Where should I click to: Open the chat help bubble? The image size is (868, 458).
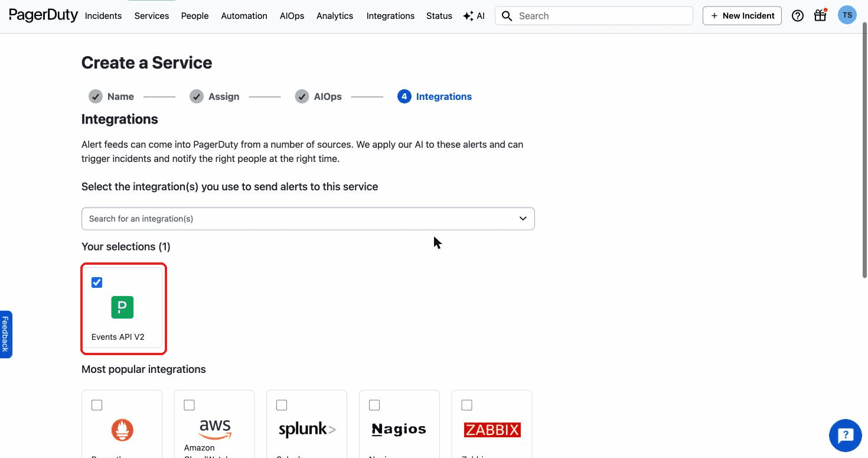(x=846, y=436)
